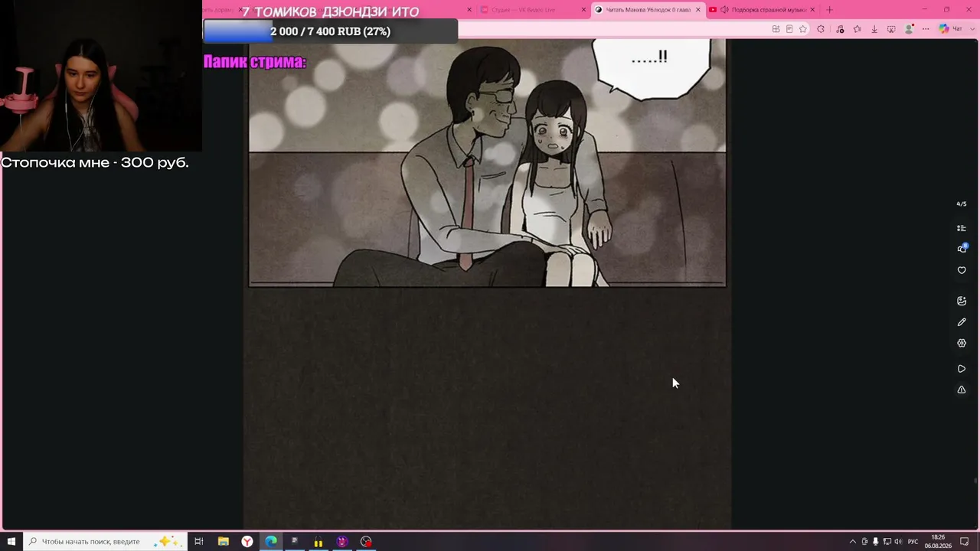The height and width of the screenshot is (551, 980).
Task: Open the favorites list icon
Action: pos(857,29)
